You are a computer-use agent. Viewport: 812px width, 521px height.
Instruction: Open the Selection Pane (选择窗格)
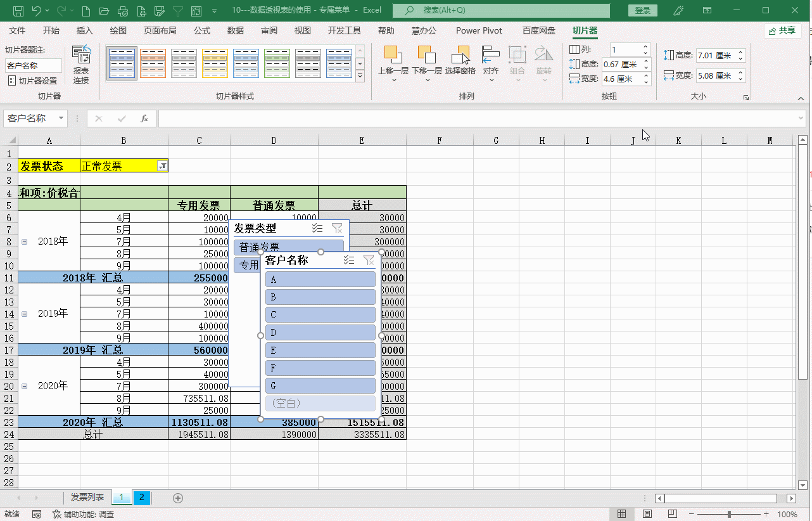tap(460, 61)
